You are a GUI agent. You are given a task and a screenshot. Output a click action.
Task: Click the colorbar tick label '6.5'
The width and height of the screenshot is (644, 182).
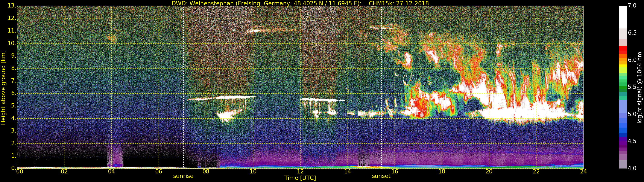[x=632, y=33]
